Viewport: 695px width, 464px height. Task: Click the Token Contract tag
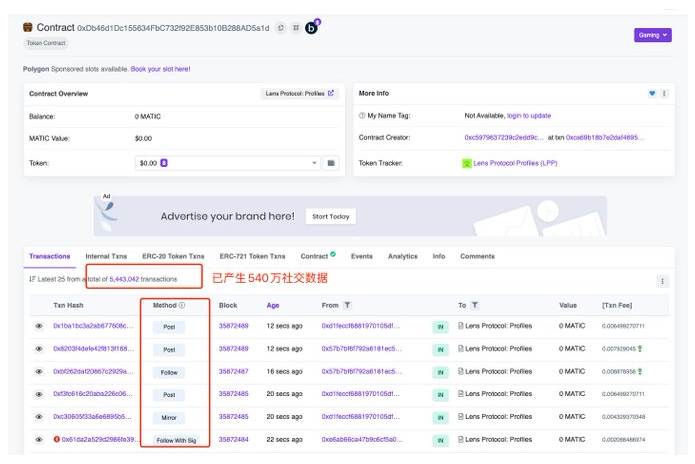[46, 43]
